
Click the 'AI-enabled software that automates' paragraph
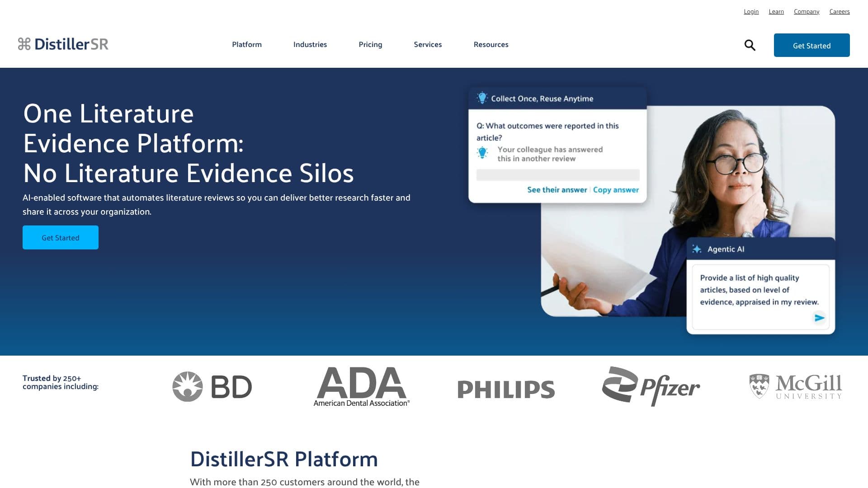tap(217, 205)
